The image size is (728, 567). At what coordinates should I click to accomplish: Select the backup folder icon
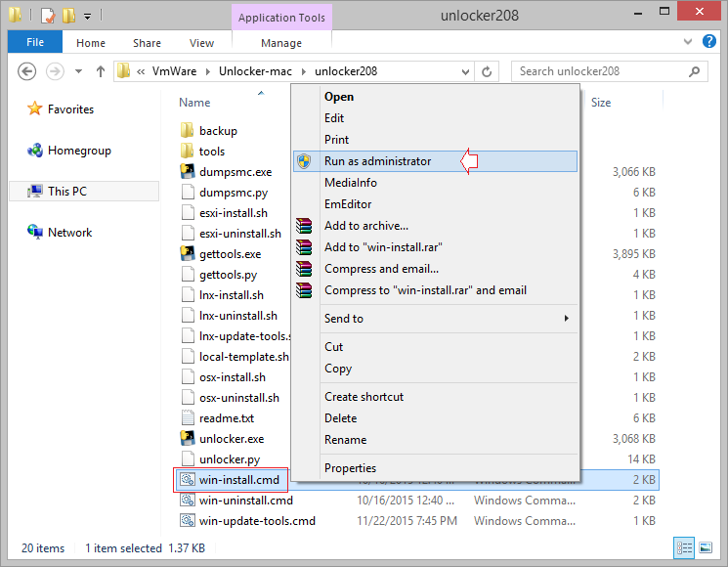coord(188,130)
